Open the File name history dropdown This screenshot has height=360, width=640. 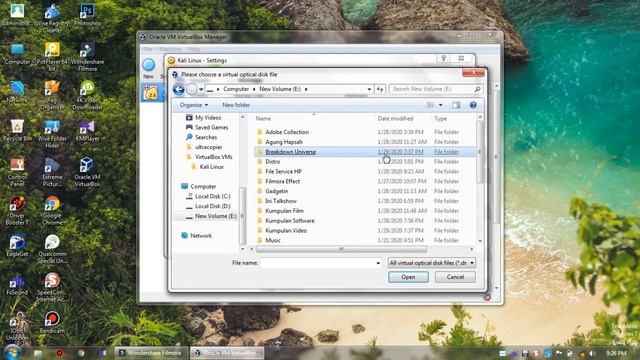[x=378, y=263]
